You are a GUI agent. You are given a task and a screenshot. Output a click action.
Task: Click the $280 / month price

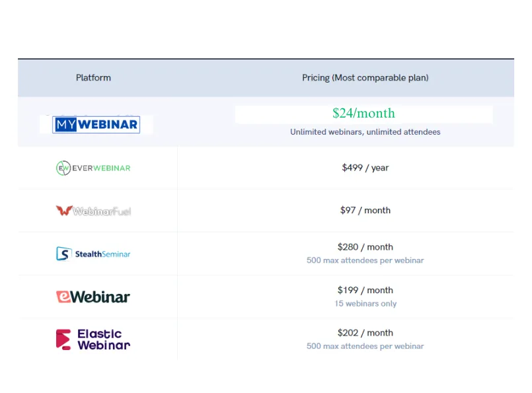click(365, 247)
